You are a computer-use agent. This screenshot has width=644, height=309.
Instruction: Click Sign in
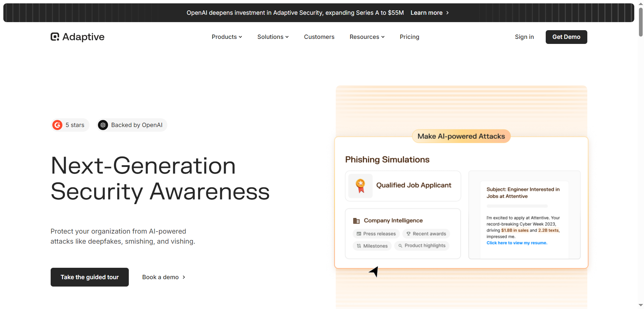524,37
